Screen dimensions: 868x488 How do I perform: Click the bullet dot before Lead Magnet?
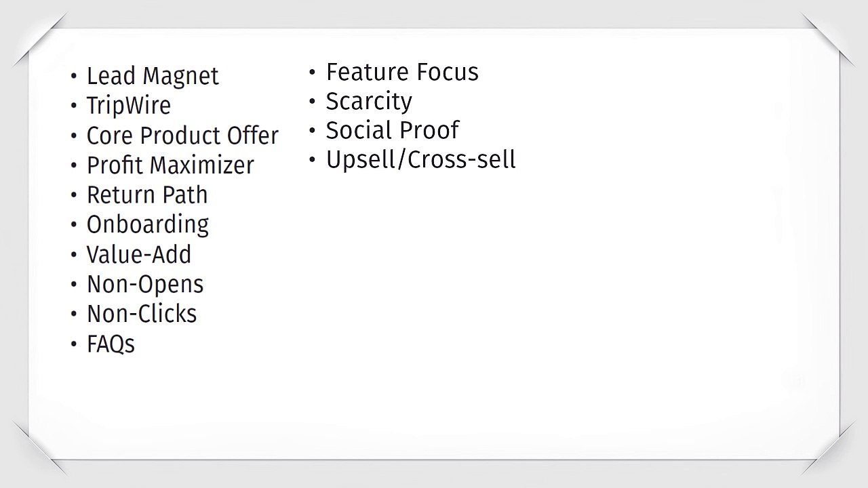tap(74, 76)
